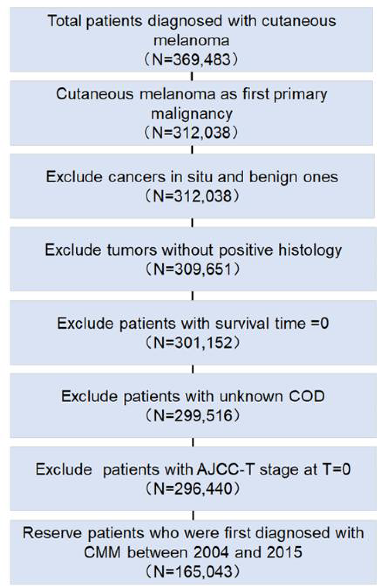Screen dimensions: 382x588
Task: Click 'CMM between 2004 and 2015' text line
Action: (193, 553)
